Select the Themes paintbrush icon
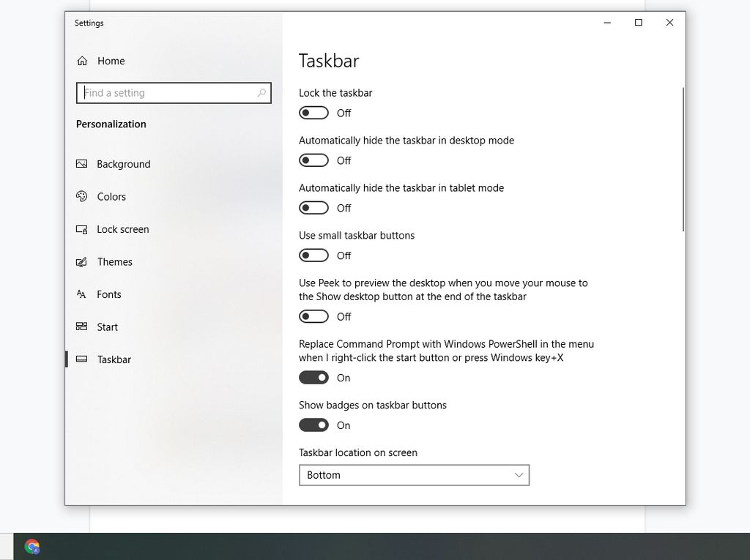750x560 pixels. click(81, 261)
